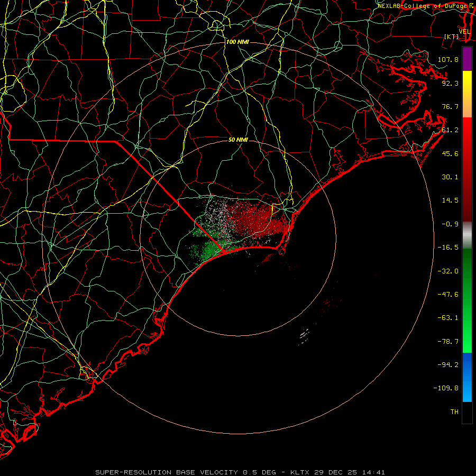The height and width of the screenshot is (476, 476).
Task: Click the 45.6 legend value
Action: [x=450, y=153]
